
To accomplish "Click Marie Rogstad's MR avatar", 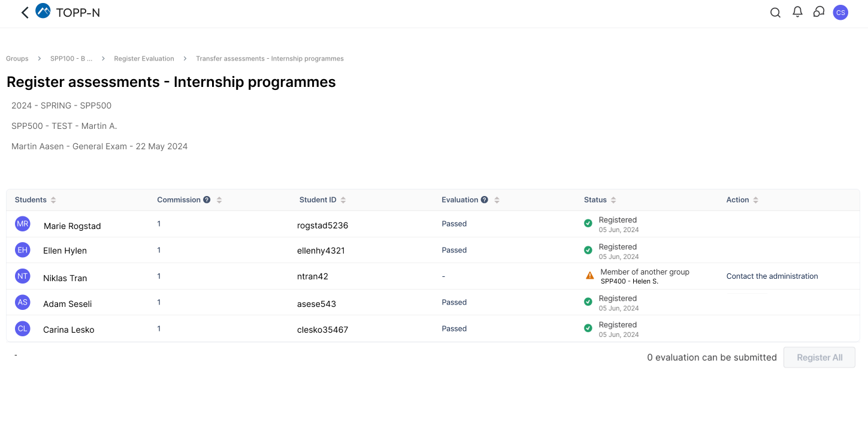I will (23, 224).
